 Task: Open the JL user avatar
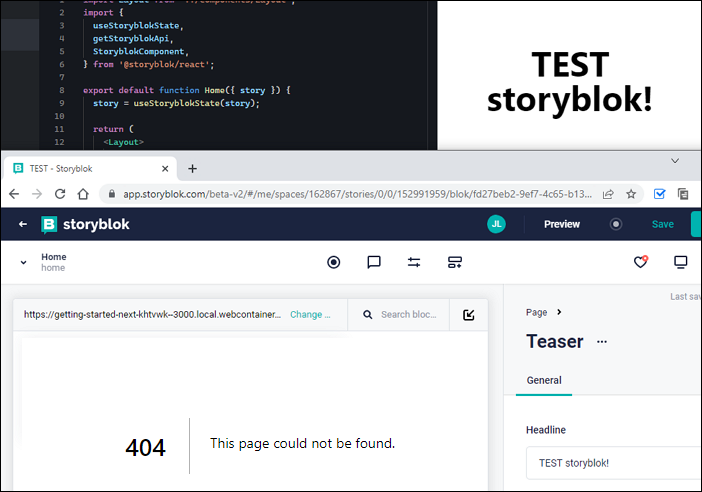pyautogui.click(x=496, y=224)
